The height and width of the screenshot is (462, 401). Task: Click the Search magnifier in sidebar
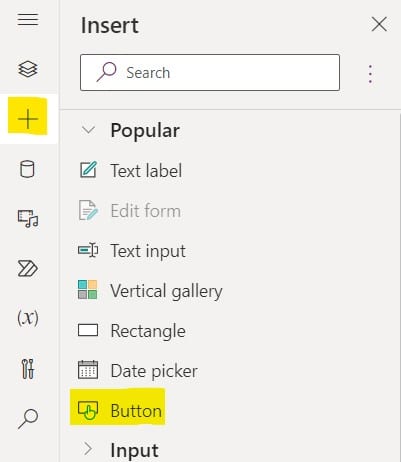click(x=28, y=419)
